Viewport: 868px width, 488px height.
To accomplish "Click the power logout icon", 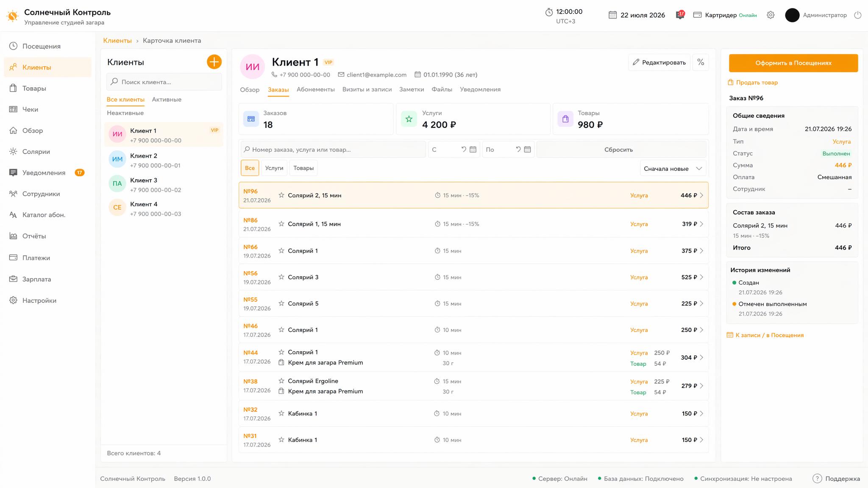I will click(857, 15).
